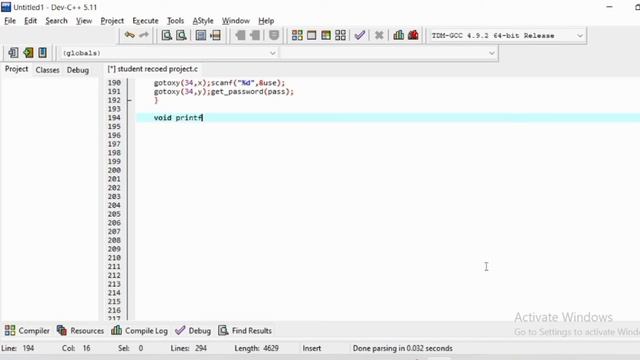Click line number 210 in gutter

pos(114,258)
